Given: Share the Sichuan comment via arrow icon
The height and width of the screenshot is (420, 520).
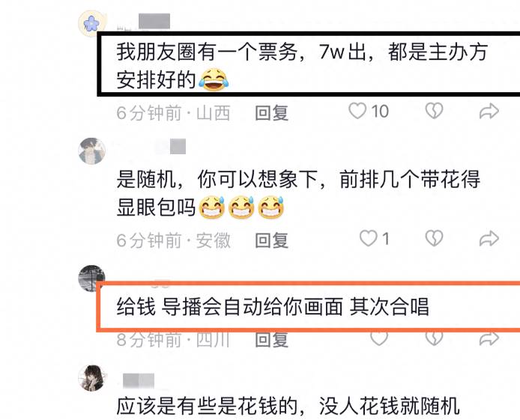Looking at the screenshot, I should [x=489, y=338].
